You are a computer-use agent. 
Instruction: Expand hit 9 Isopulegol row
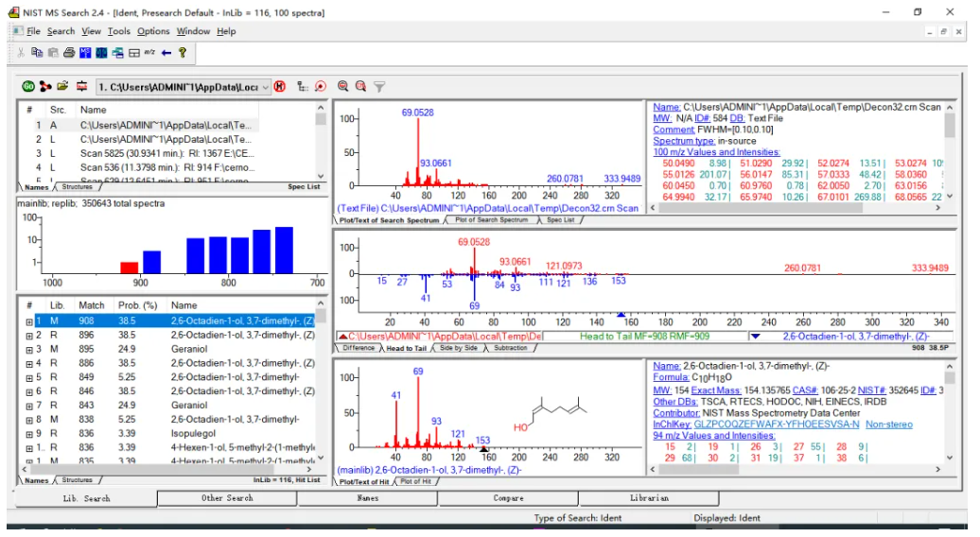tap(29, 434)
